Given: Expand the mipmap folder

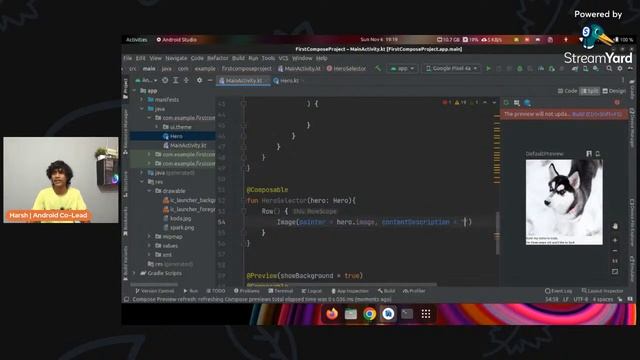Looking at the screenshot, I should [149, 237].
